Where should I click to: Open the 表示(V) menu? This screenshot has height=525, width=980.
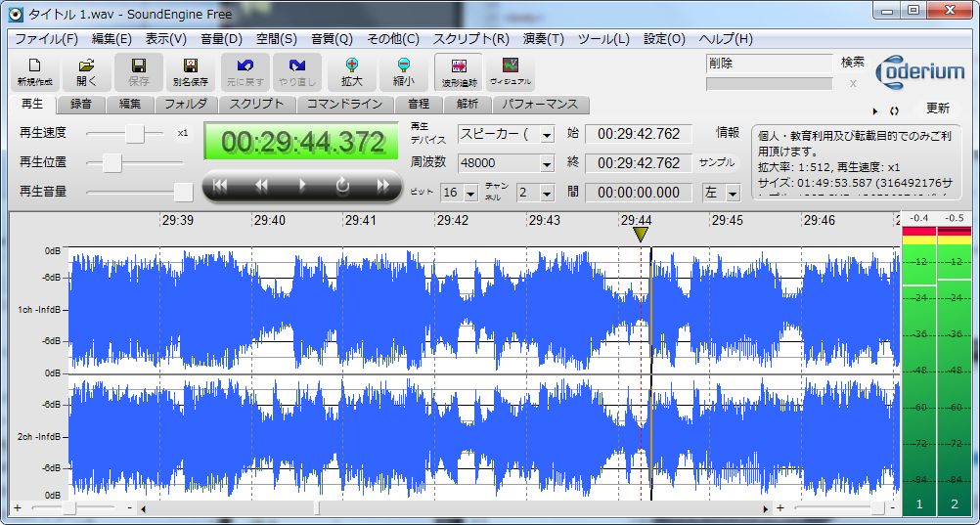click(x=166, y=39)
